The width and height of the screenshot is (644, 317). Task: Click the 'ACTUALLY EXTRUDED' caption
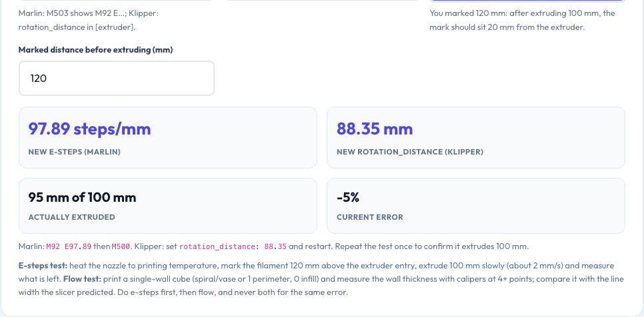click(71, 217)
